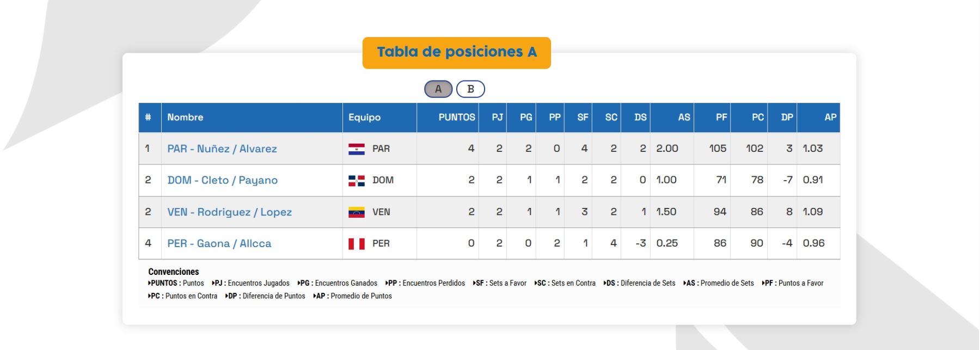This screenshot has width=980, height=350.
Task: Open DOM - Cleto / Payano team link
Action: 222,180
